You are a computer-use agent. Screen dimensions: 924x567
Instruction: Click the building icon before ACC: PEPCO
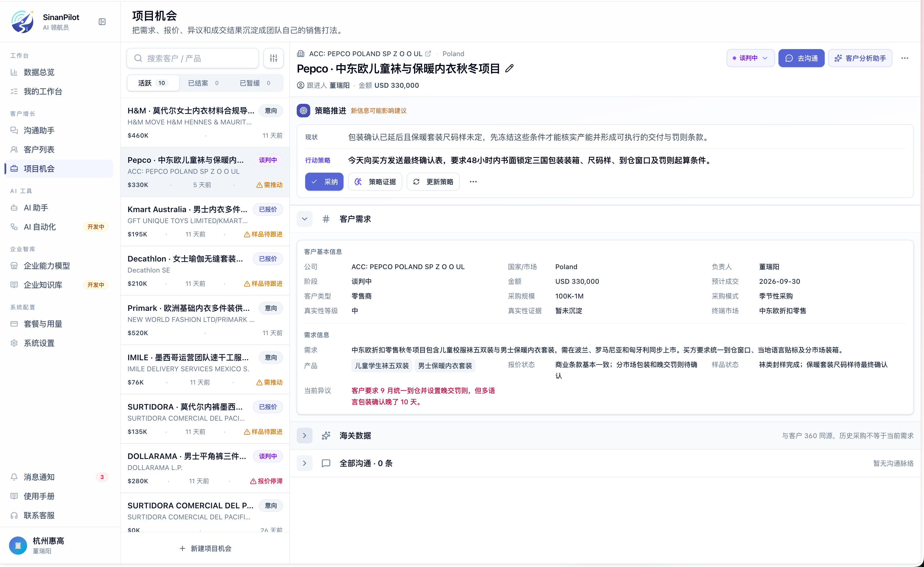click(x=301, y=54)
